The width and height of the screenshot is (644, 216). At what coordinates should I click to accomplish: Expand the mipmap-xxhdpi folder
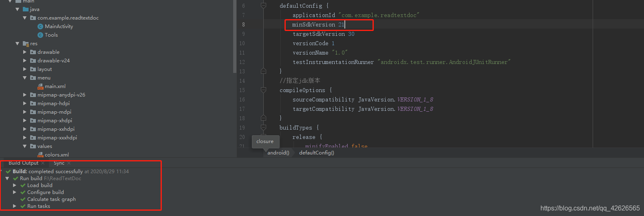click(x=24, y=129)
